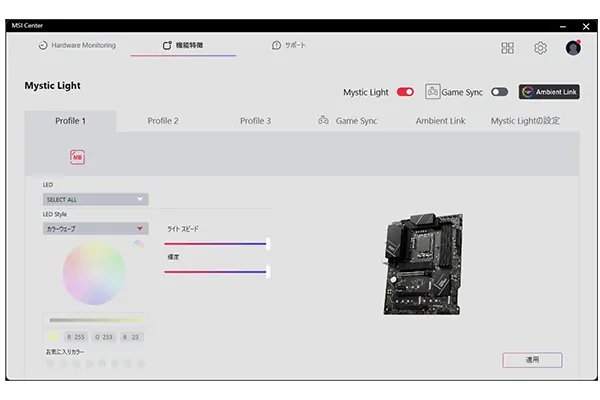Open the user account avatar
This screenshot has width=600, height=400.
click(x=573, y=48)
